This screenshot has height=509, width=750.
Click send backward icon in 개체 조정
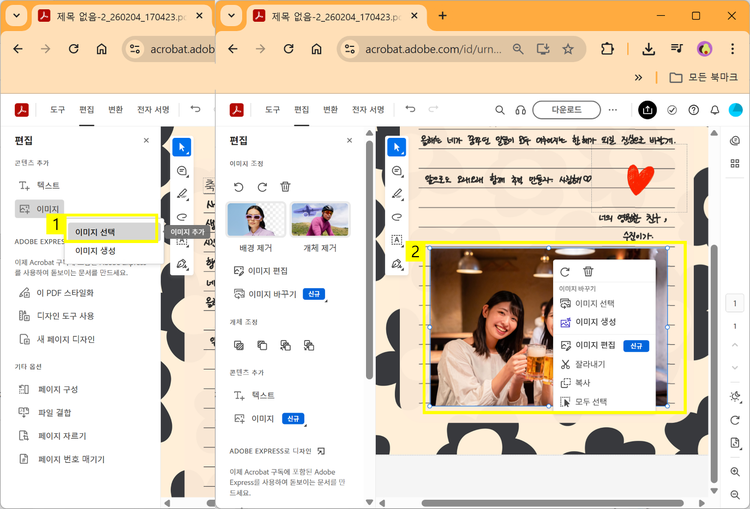point(309,345)
